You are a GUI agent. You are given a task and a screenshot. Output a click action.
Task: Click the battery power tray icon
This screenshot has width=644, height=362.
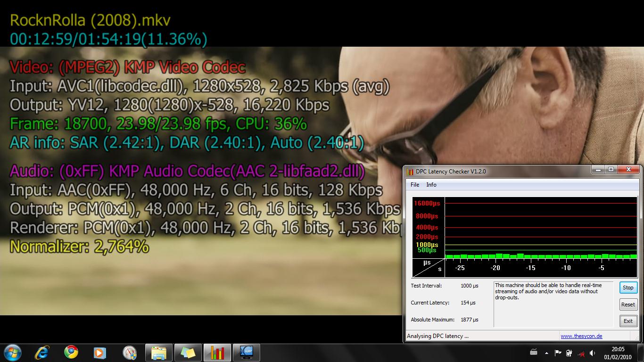[569, 353]
